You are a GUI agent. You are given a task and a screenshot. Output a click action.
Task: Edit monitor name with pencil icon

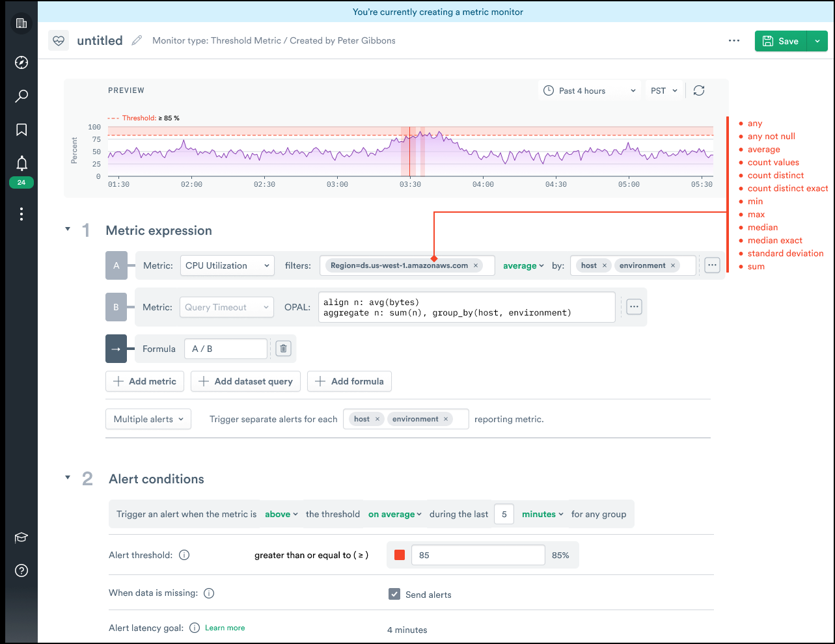pos(137,40)
